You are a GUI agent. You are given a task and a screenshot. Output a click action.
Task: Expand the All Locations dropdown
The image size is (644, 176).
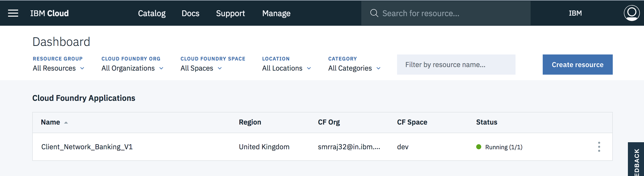click(x=286, y=68)
